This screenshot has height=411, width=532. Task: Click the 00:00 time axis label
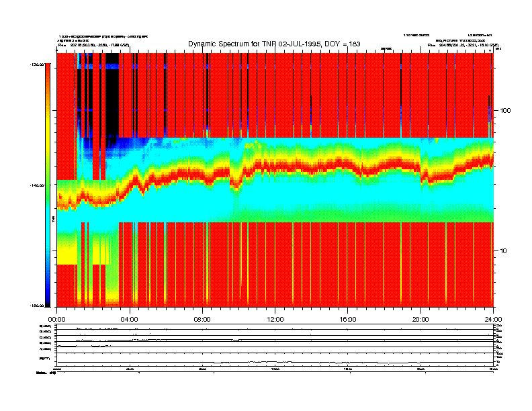pyautogui.click(x=56, y=320)
